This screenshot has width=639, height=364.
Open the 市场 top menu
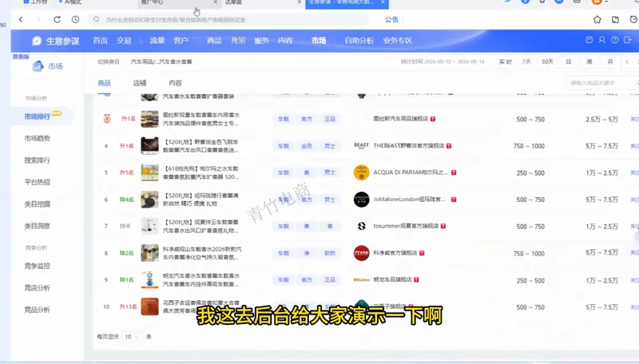pyautogui.click(x=319, y=40)
